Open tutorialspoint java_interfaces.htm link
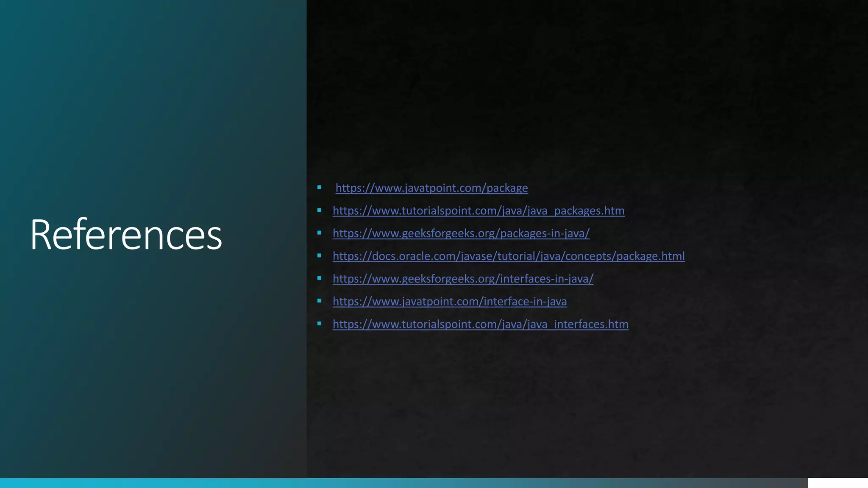Image resolution: width=868 pixels, height=488 pixels. (x=481, y=324)
